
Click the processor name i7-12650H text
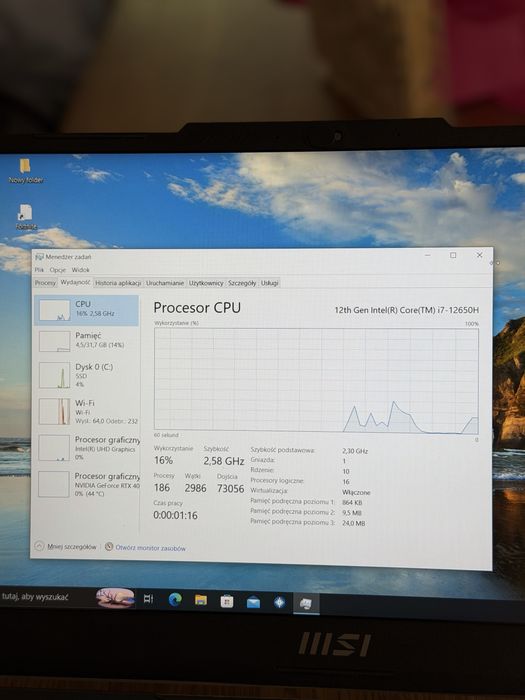(407, 310)
